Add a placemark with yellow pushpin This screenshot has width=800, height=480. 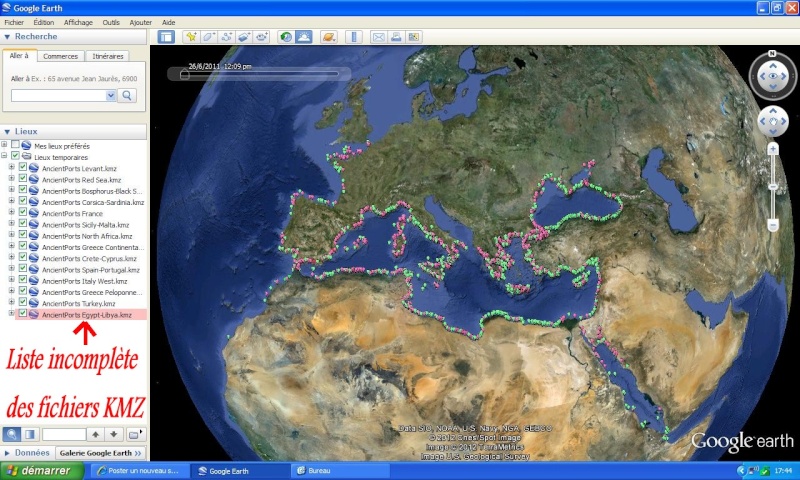(x=191, y=37)
